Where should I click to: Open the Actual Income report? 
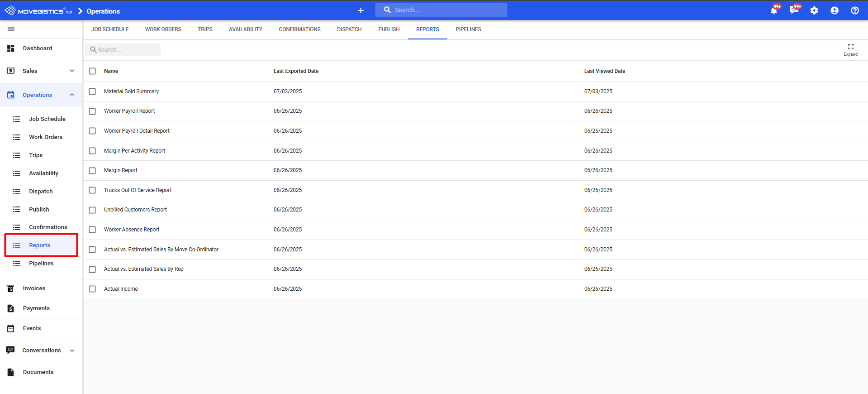click(121, 289)
